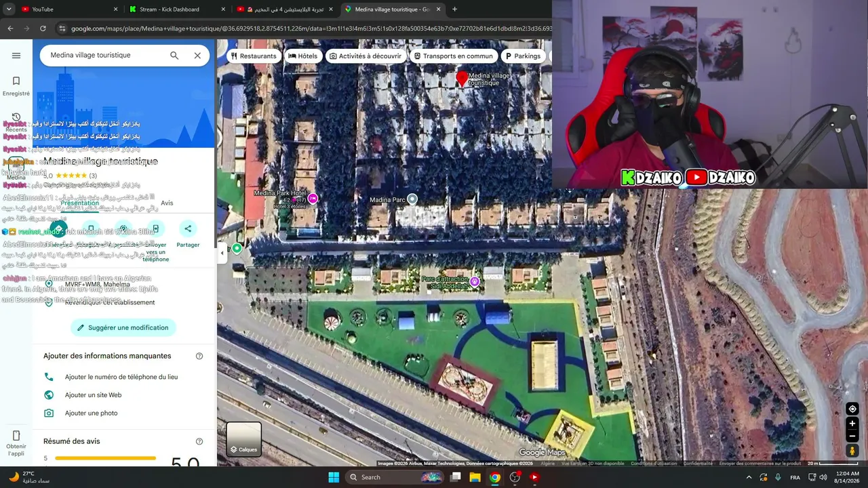Open help icon beside Ajouter des informations manquantes
The width and height of the screenshot is (868, 488).
[x=199, y=356]
